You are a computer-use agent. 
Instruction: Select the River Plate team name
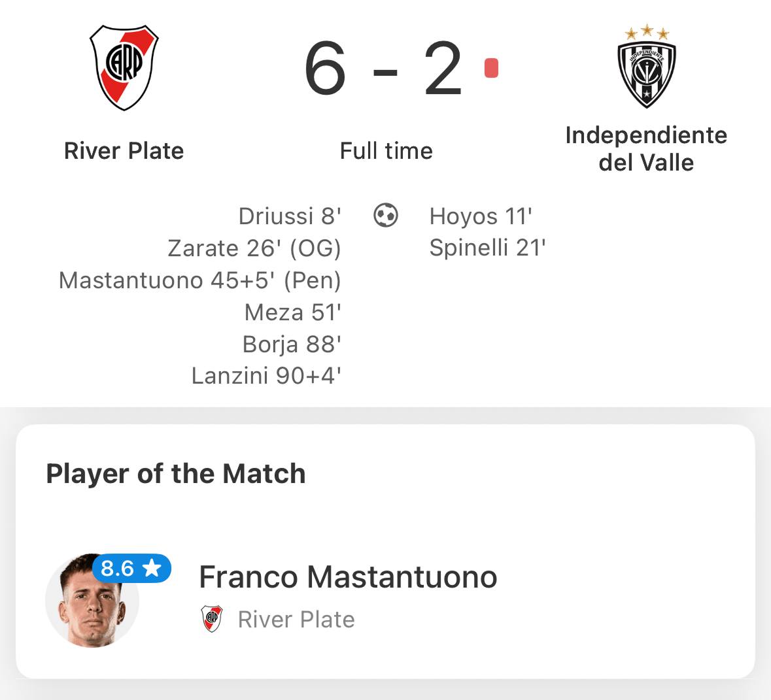(x=124, y=151)
